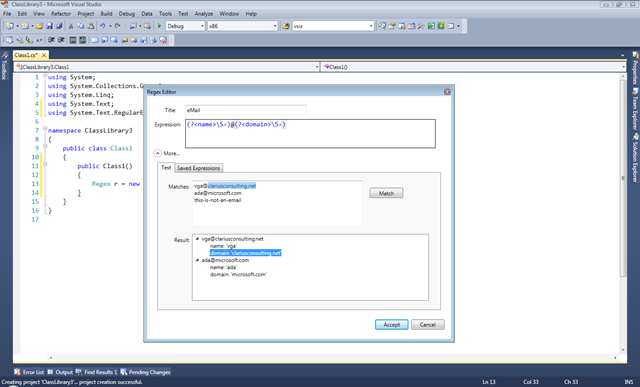Open the Error List panel tab
640x387 pixels.
[x=29, y=372]
